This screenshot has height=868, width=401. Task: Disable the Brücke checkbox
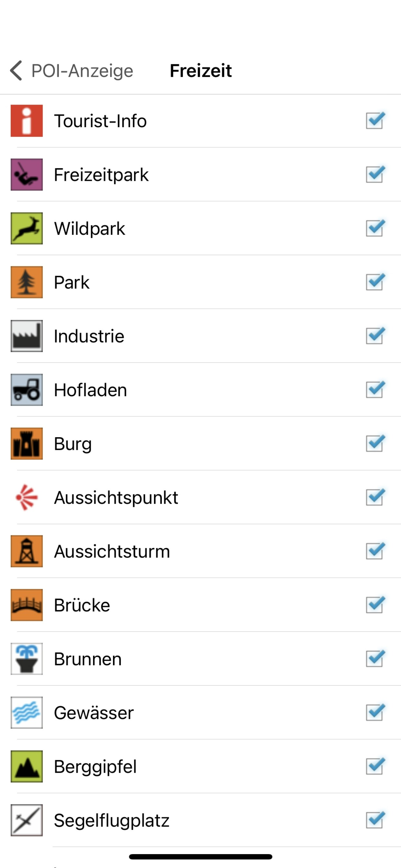(375, 604)
